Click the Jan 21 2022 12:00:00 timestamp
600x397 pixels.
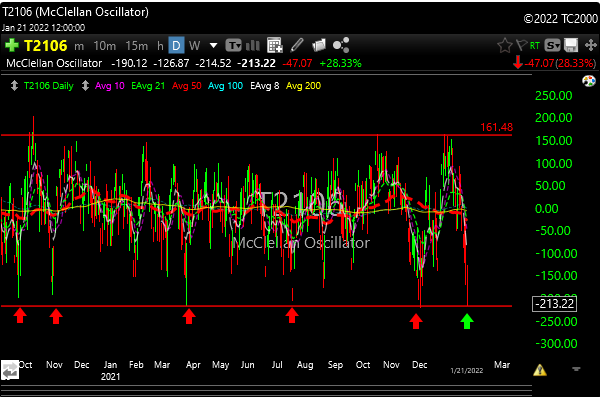tap(43, 28)
